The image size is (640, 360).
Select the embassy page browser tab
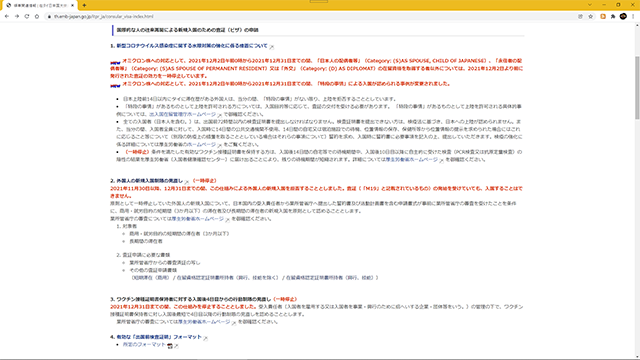tap(40, 5)
